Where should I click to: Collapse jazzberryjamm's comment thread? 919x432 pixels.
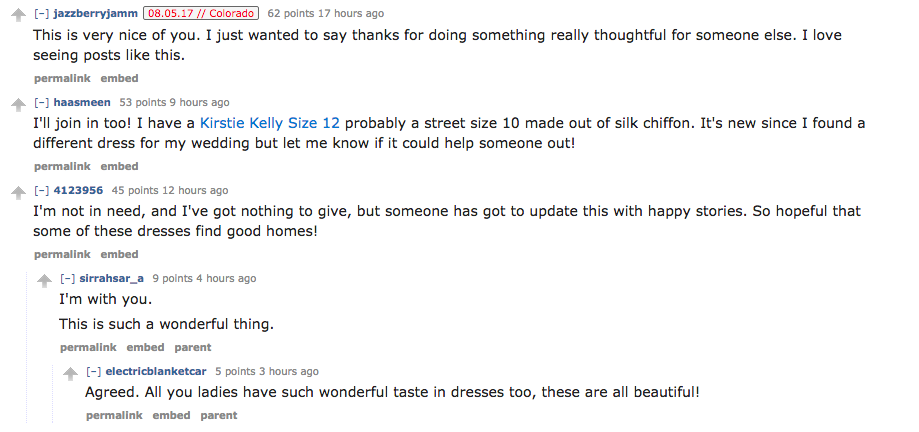pos(42,14)
